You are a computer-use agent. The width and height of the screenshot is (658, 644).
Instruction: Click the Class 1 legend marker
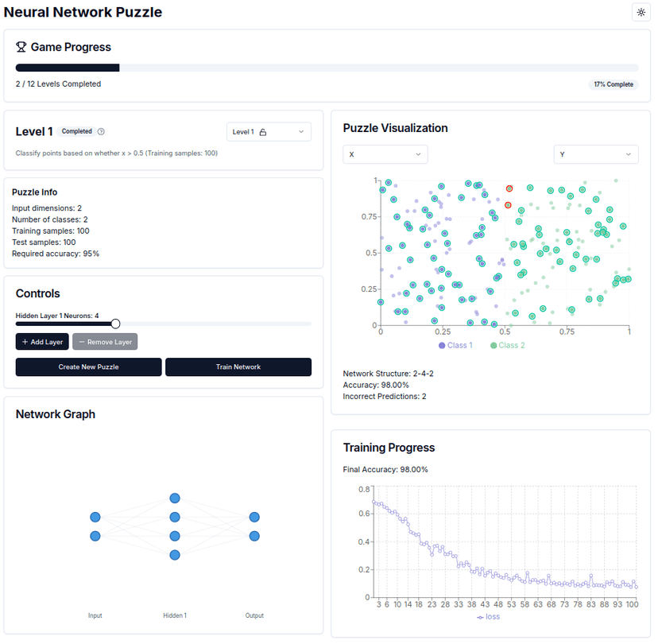point(442,346)
